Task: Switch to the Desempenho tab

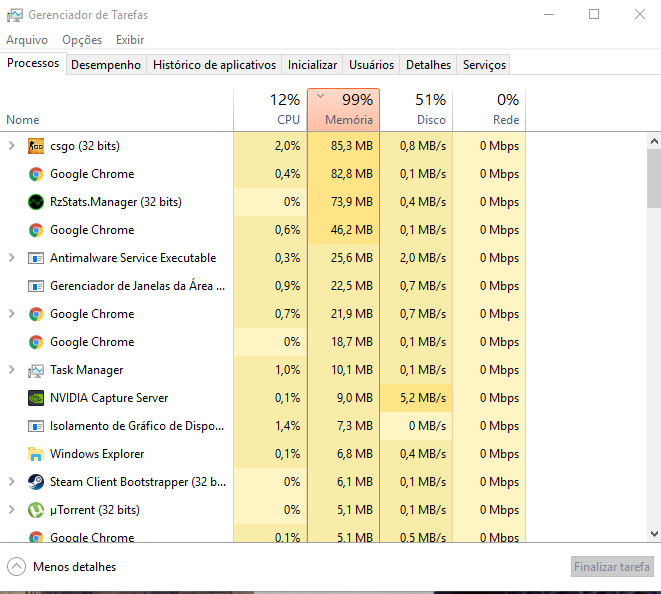Action: pyautogui.click(x=106, y=65)
